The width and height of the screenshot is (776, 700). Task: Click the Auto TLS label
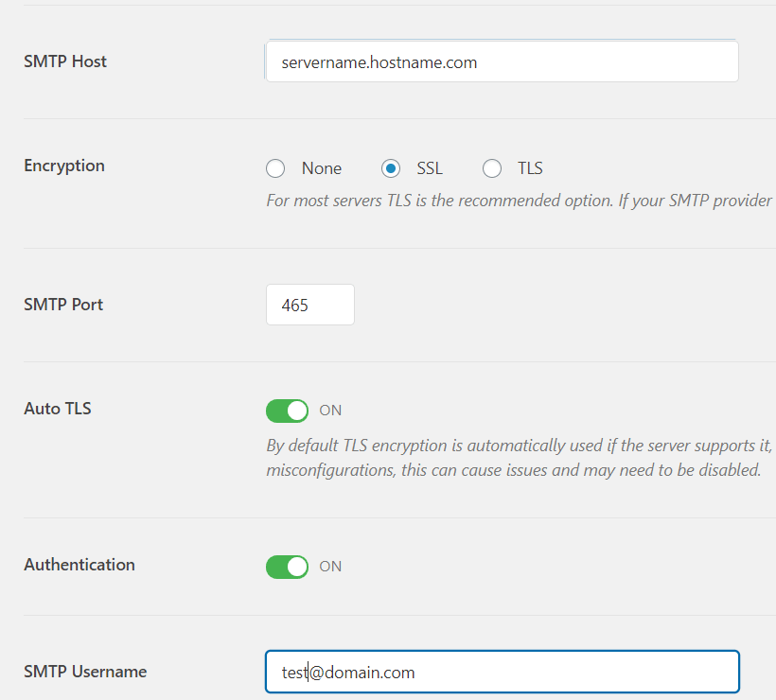coord(58,409)
